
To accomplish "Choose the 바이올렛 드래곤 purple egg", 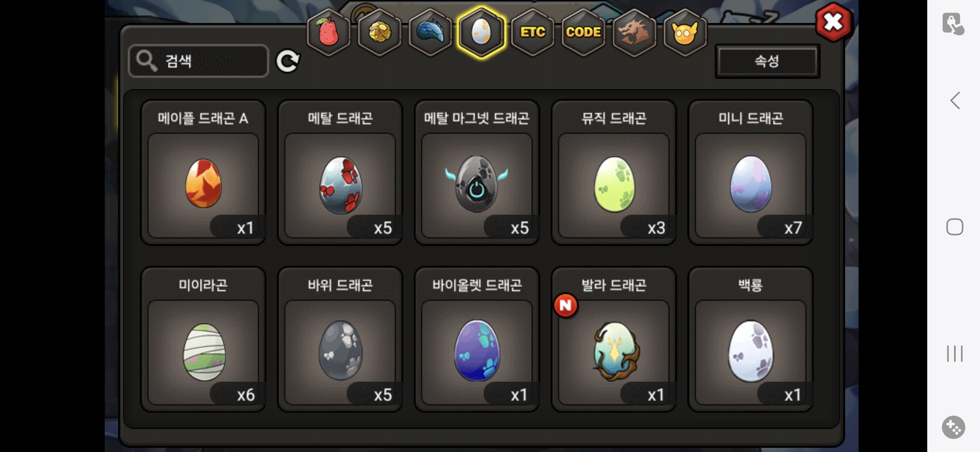I will (477, 339).
